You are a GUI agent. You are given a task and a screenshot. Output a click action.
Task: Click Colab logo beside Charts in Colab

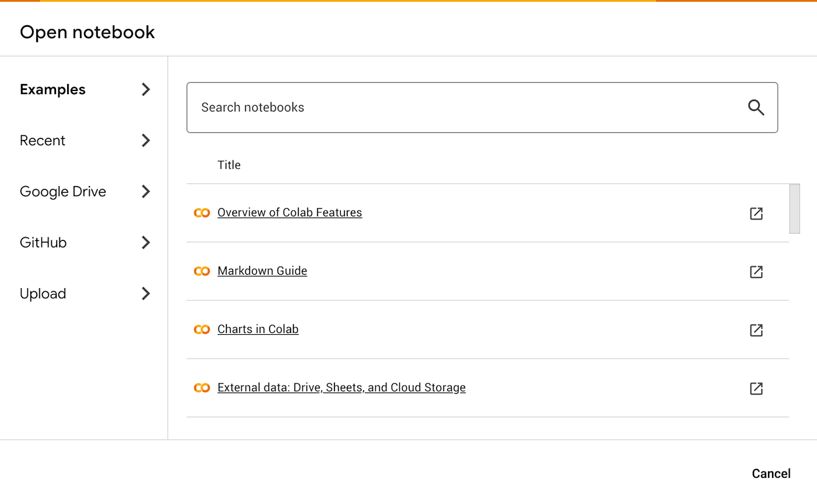pyautogui.click(x=202, y=330)
